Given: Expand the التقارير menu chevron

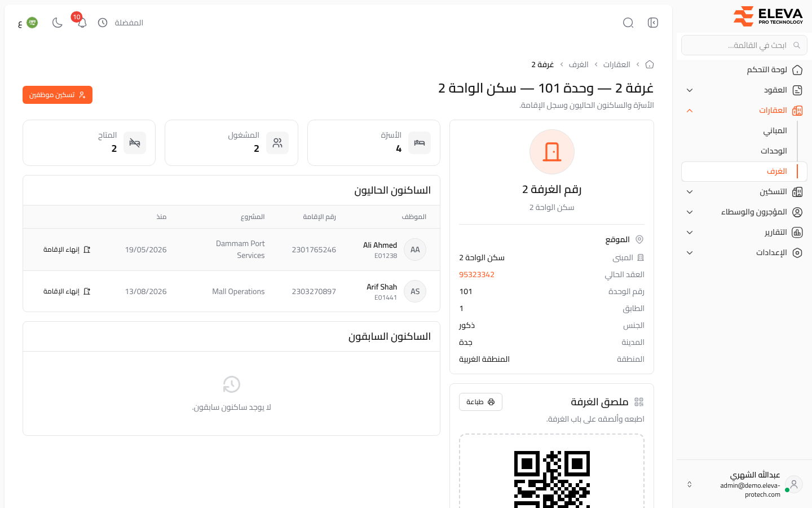Looking at the screenshot, I should (690, 233).
